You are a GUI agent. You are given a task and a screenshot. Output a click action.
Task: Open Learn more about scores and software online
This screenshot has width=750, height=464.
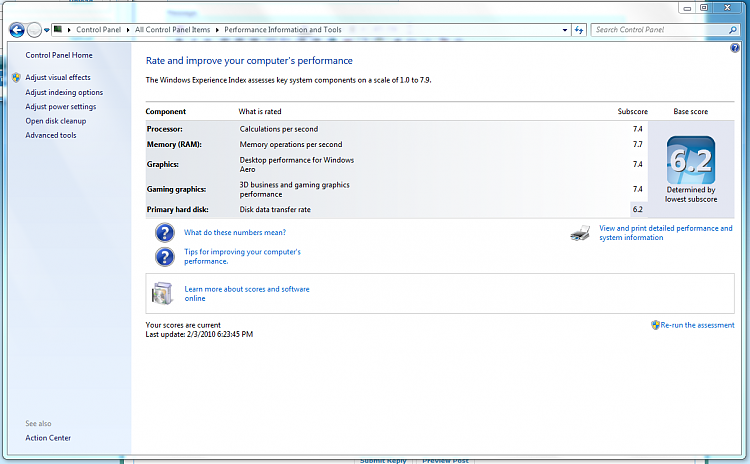pos(247,294)
